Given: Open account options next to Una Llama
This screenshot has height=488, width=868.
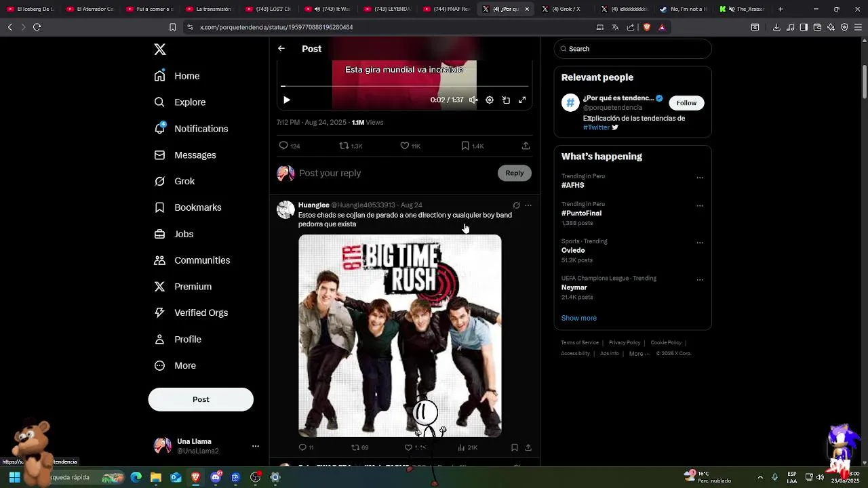Looking at the screenshot, I should click(256, 446).
